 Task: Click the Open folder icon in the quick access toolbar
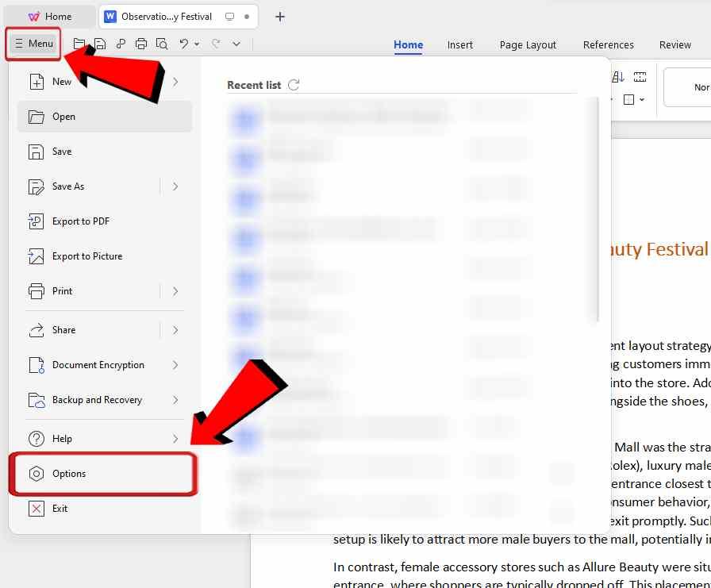80,44
